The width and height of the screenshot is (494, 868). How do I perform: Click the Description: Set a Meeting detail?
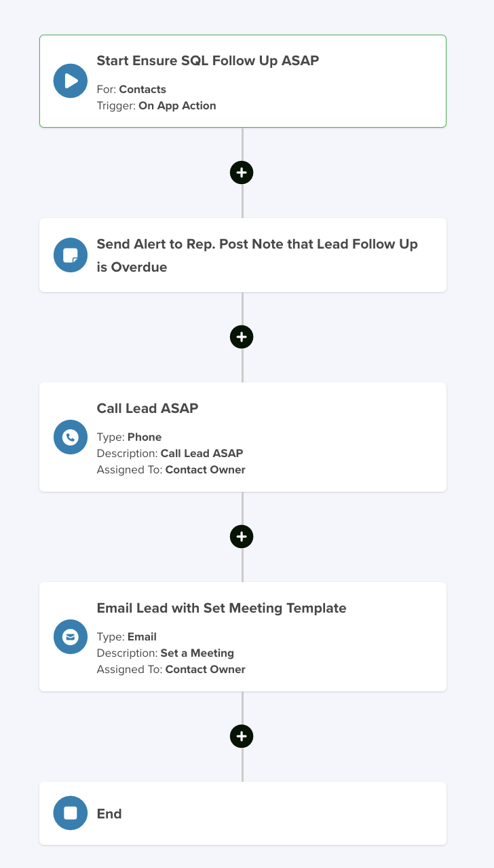click(x=166, y=653)
